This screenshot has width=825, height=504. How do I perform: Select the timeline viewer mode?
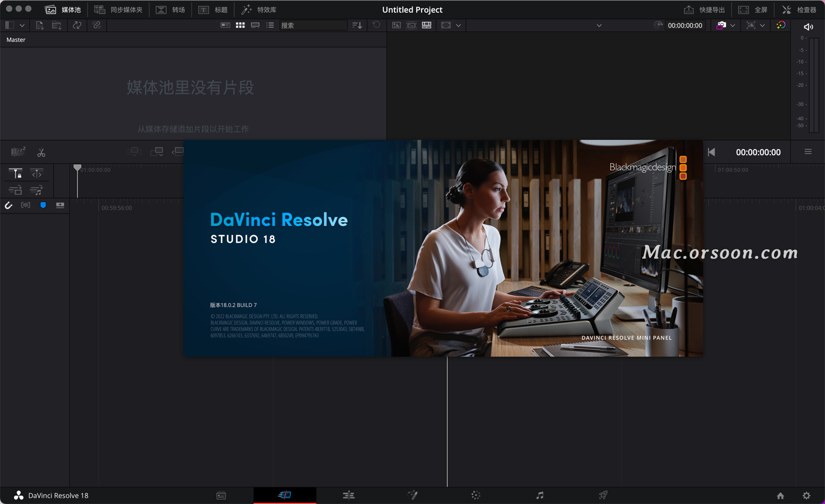tap(426, 25)
